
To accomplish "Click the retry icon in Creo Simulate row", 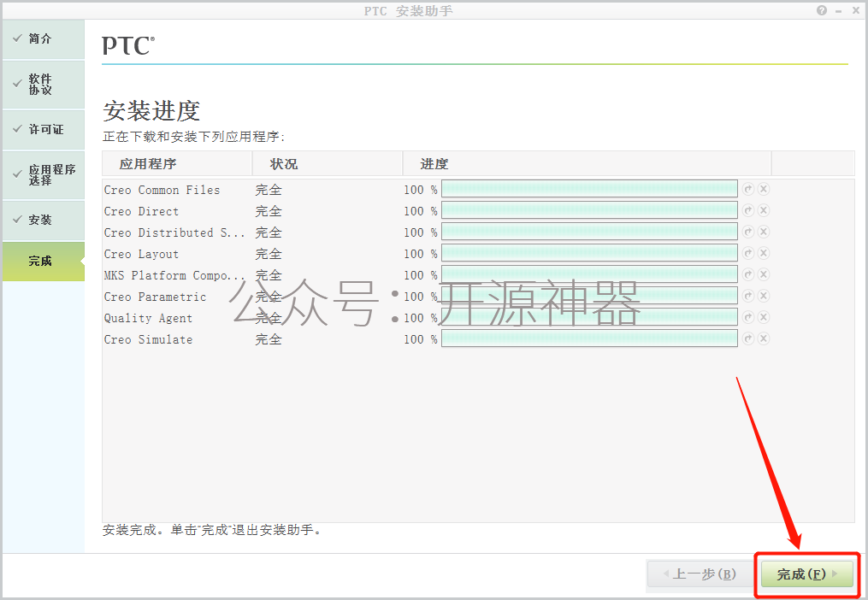I will click(x=748, y=338).
